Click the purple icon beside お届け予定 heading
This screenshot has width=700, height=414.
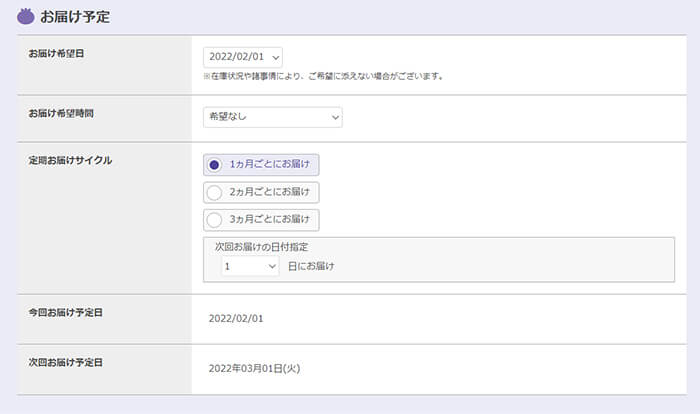coord(26,17)
